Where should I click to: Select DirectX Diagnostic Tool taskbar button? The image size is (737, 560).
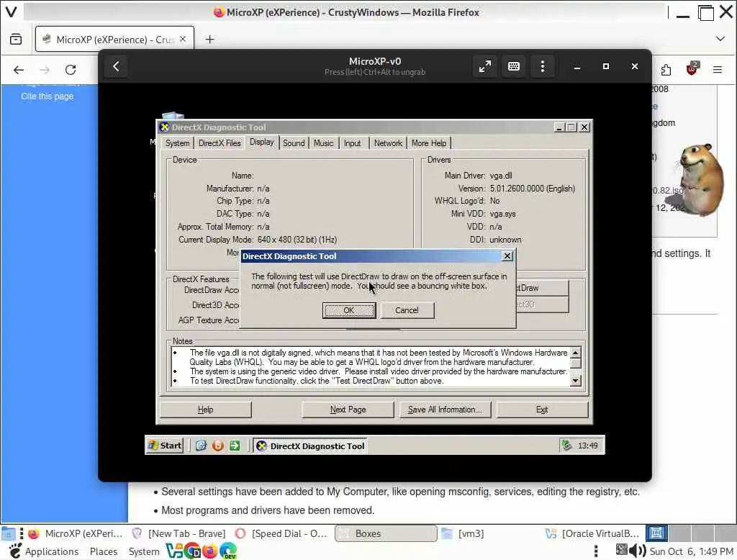[311, 446]
